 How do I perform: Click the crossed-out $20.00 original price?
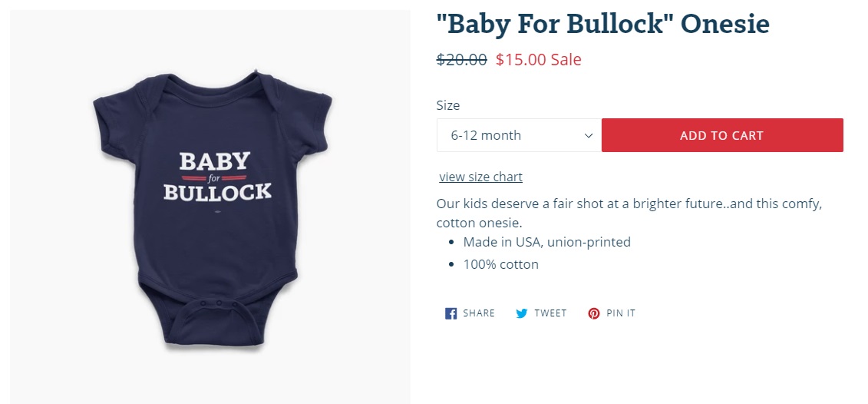[x=461, y=59]
